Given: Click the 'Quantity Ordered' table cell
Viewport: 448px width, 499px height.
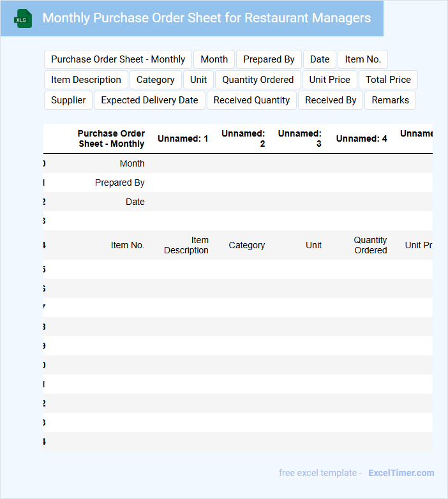Looking at the screenshot, I should coord(370,245).
